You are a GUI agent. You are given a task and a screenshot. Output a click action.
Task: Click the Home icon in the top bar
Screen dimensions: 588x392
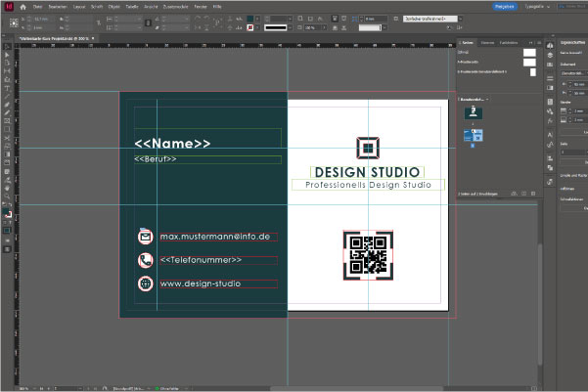click(x=23, y=7)
